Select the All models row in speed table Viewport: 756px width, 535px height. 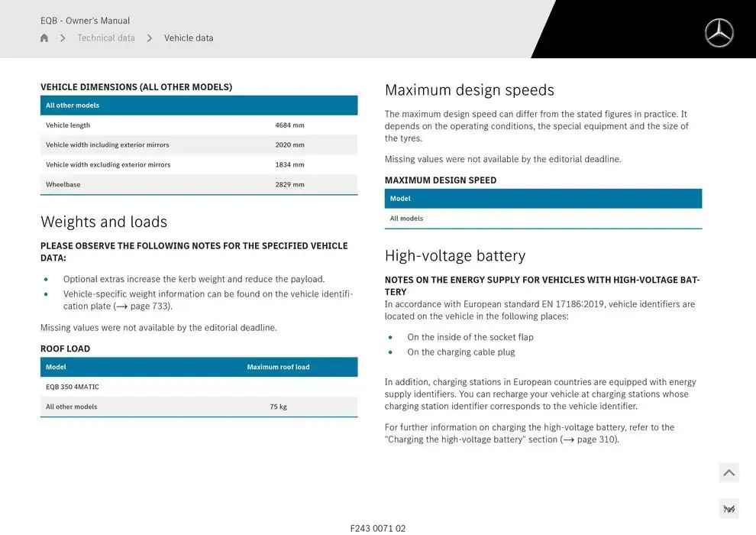pos(543,219)
